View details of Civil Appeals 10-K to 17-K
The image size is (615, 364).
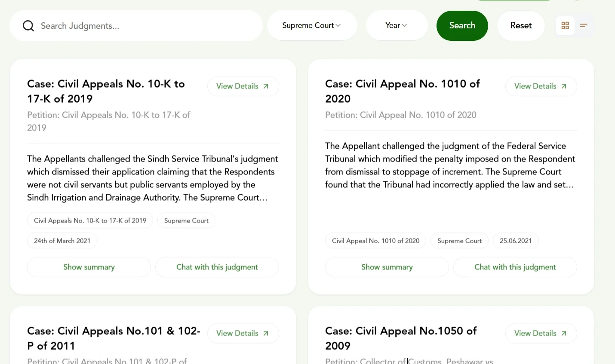coord(243,86)
